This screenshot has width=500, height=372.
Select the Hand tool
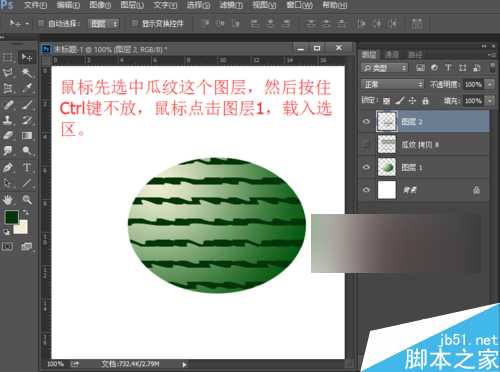pyautogui.click(x=8, y=200)
